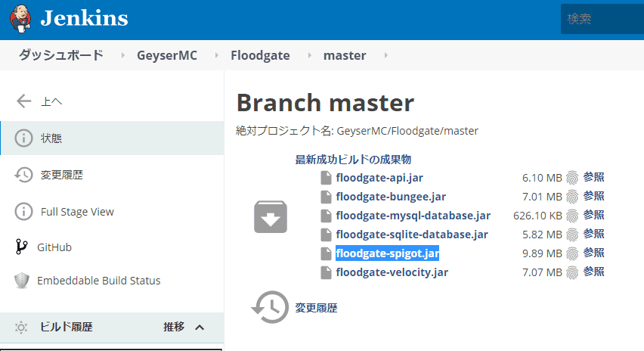Click the back arrow icon beside 上へ
The image size is (644, 351).
click(24, 101)
